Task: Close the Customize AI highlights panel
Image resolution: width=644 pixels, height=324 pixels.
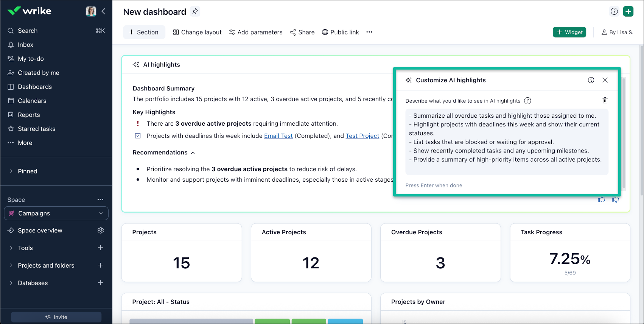Action: point(605,80)
